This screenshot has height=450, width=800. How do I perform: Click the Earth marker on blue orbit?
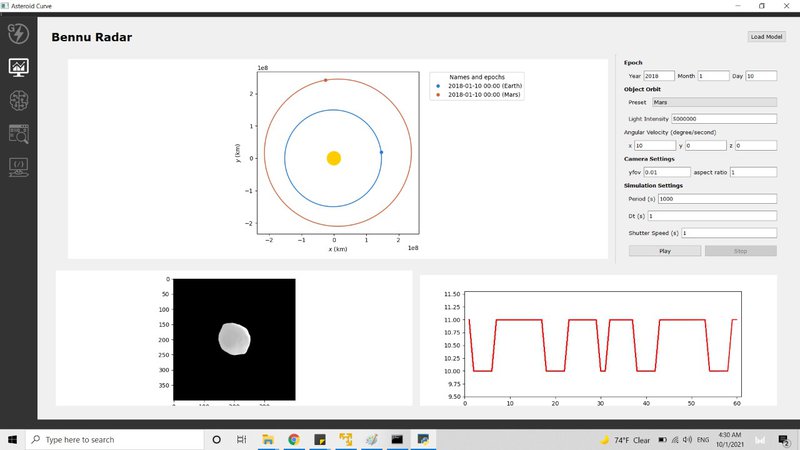pos(381,152)
